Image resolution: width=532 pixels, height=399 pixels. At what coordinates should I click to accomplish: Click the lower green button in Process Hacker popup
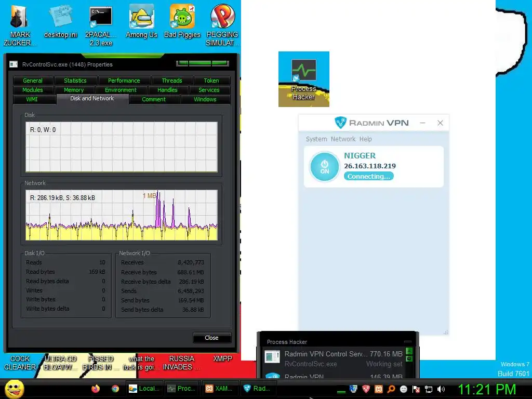[409, 358]
